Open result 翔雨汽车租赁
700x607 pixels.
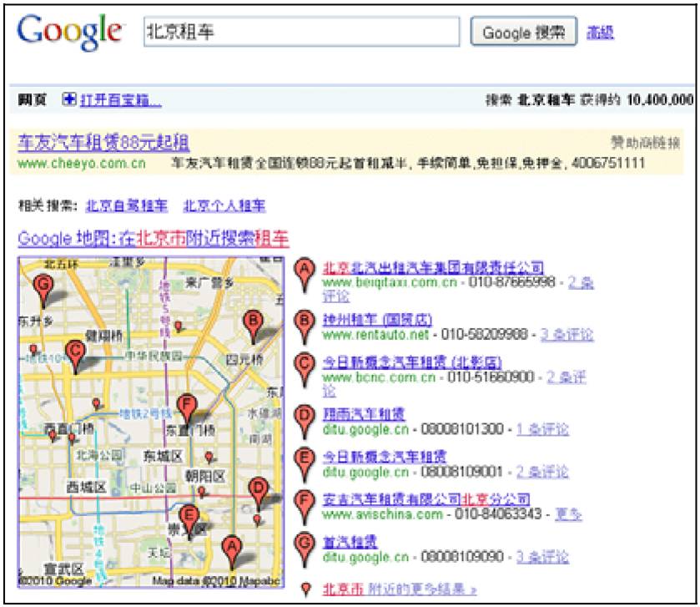(x=364, y=414)
